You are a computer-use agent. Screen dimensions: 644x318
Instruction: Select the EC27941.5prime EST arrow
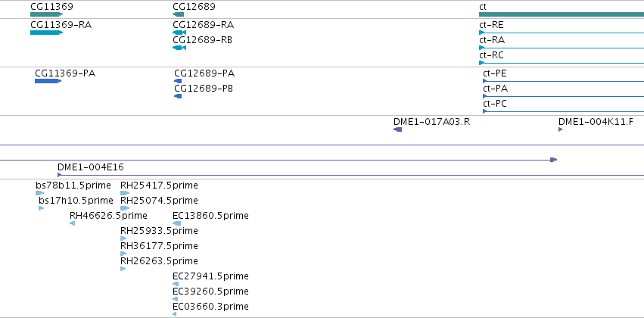(176, 284)
